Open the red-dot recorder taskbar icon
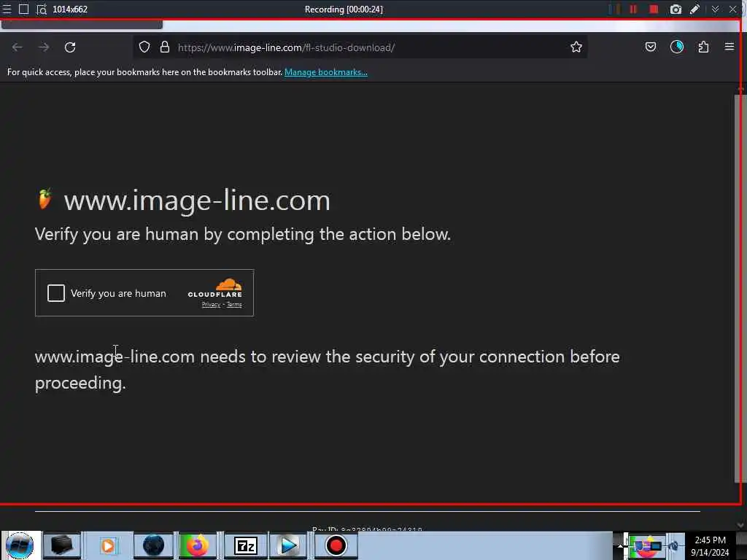The height and width of the screenshot is (560, 747). [x=336, y=545]
